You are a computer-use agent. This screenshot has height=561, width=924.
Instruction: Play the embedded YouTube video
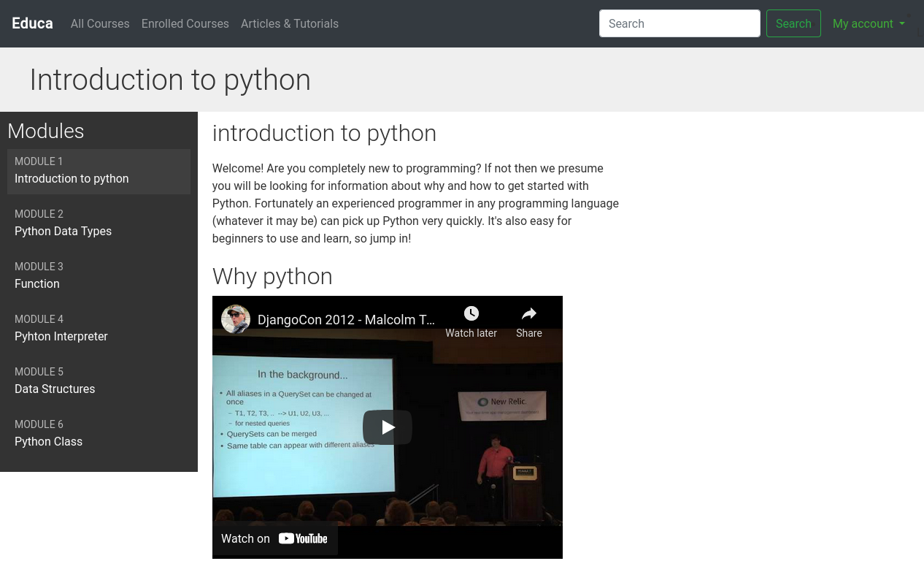tap(387, 427)
